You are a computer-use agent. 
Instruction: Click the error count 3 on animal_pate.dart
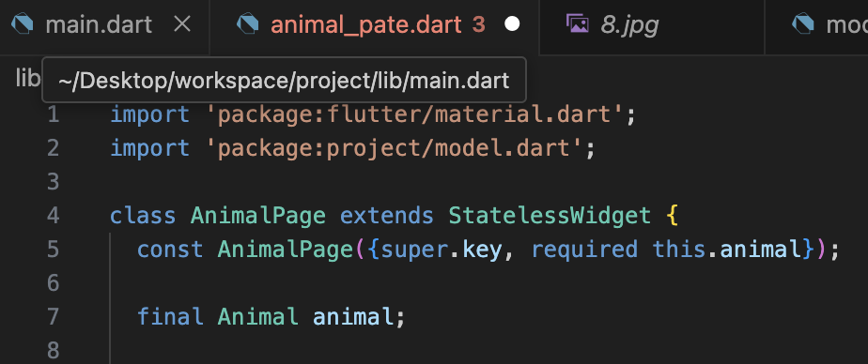pyautogui.click(x=479, y=25)
